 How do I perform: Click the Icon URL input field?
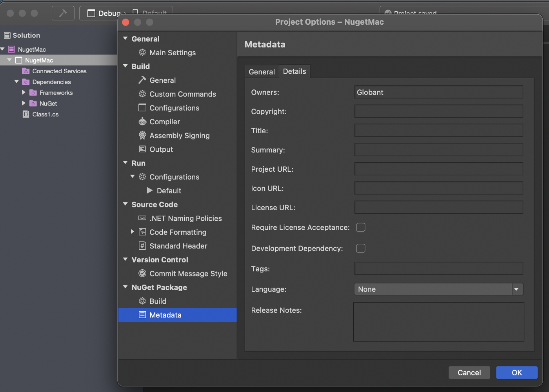439,188
